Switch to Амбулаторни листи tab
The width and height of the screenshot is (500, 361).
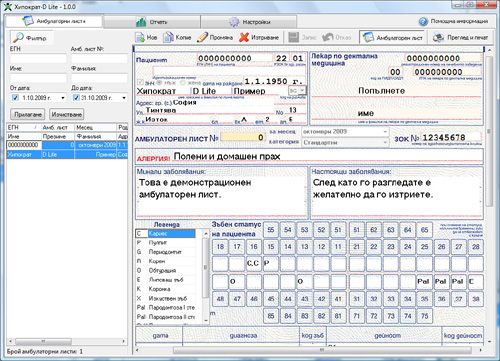point(54,21)
